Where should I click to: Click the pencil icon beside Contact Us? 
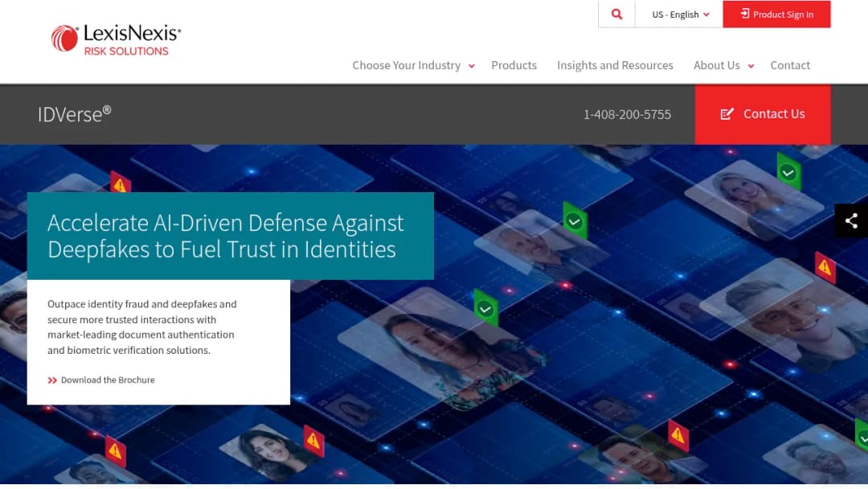tap(727, 114)
